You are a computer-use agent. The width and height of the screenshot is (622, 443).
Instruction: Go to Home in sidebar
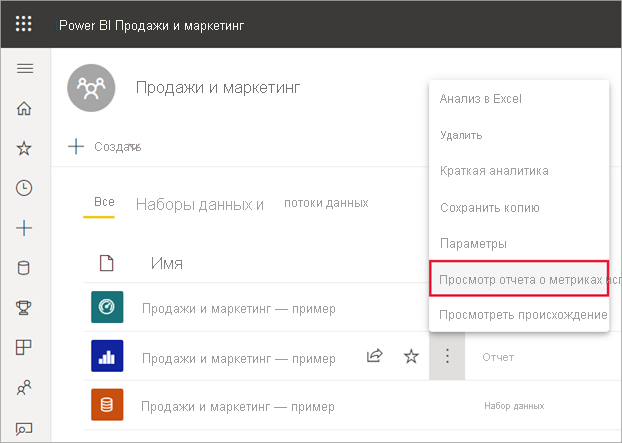tap(25, 108)
